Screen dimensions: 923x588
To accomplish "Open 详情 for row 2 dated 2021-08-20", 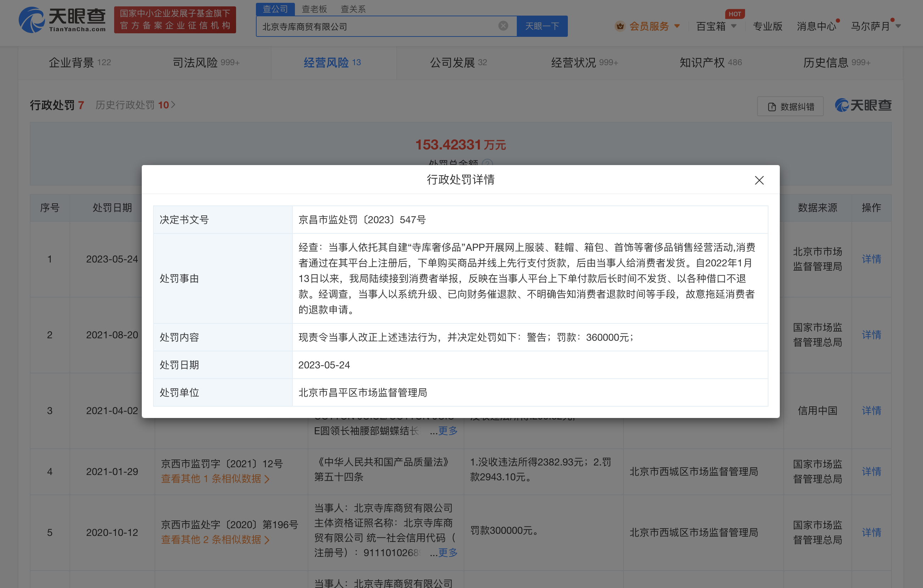I will (871, 335).
